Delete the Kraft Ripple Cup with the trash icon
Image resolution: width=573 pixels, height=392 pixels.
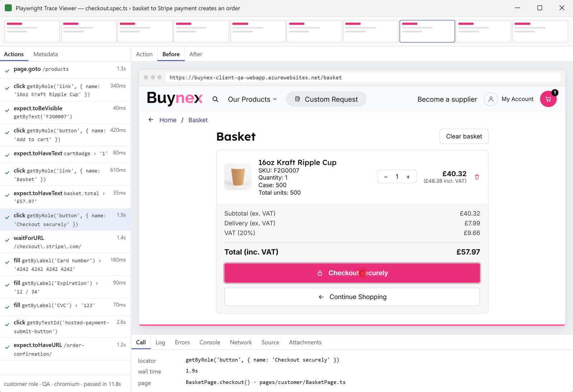[x=477, y=177]
